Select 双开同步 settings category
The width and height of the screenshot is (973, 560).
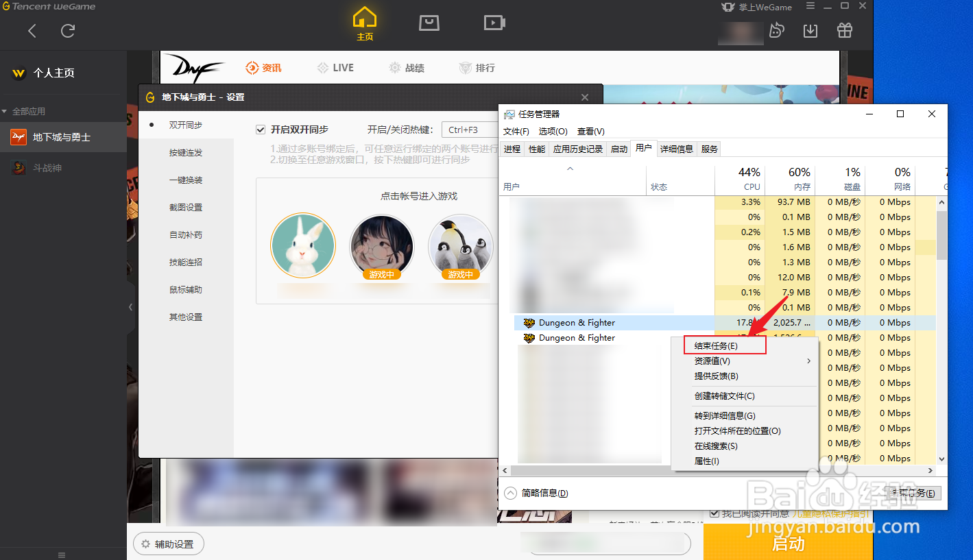186,125
